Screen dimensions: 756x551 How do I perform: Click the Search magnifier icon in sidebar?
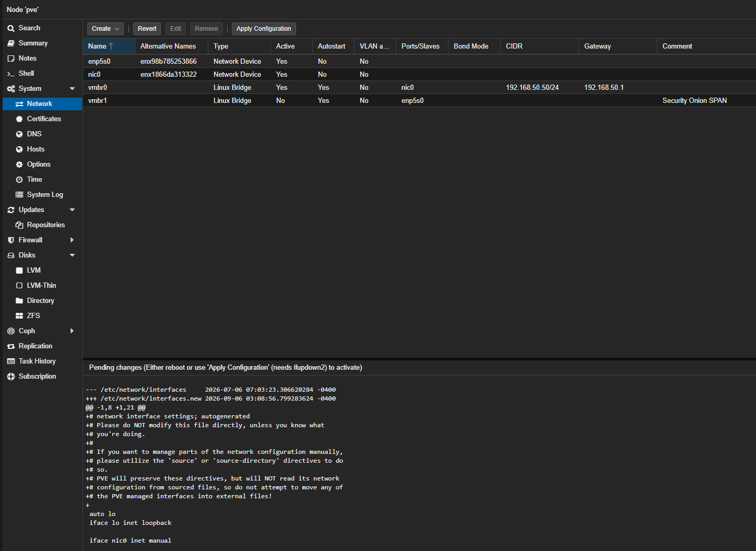(x=11, y=28)
